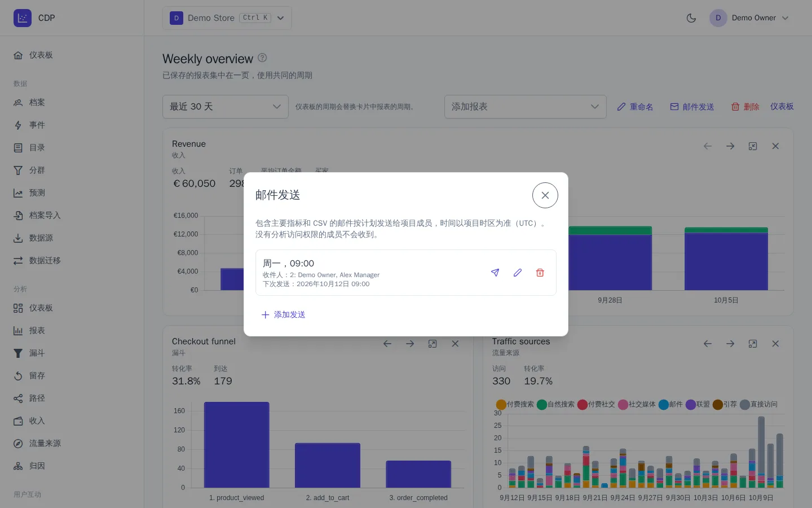Navigate to 留存 in the sidebar

[x=72, y=376]
